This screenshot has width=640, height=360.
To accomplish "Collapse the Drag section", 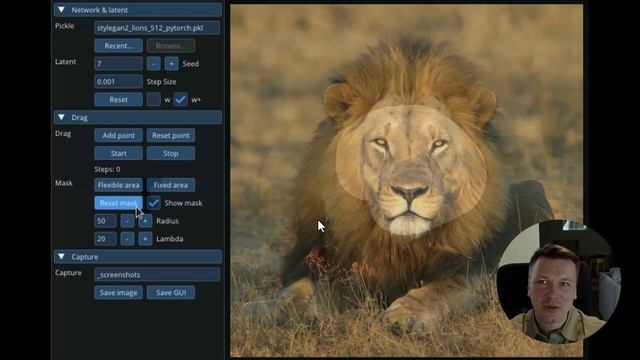I will (61, 118).
